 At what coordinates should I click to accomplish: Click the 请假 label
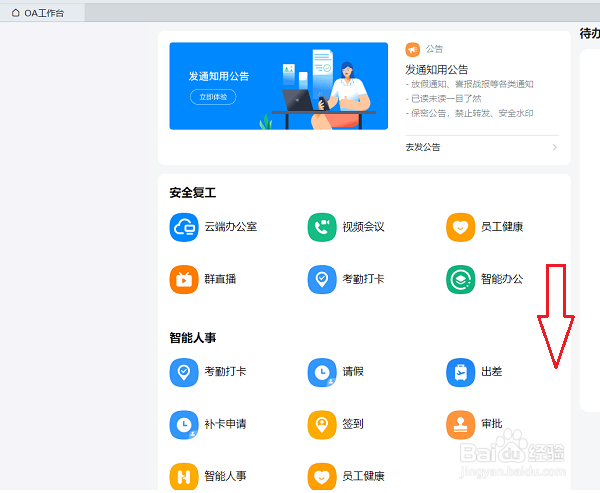[x=353, y=372]
